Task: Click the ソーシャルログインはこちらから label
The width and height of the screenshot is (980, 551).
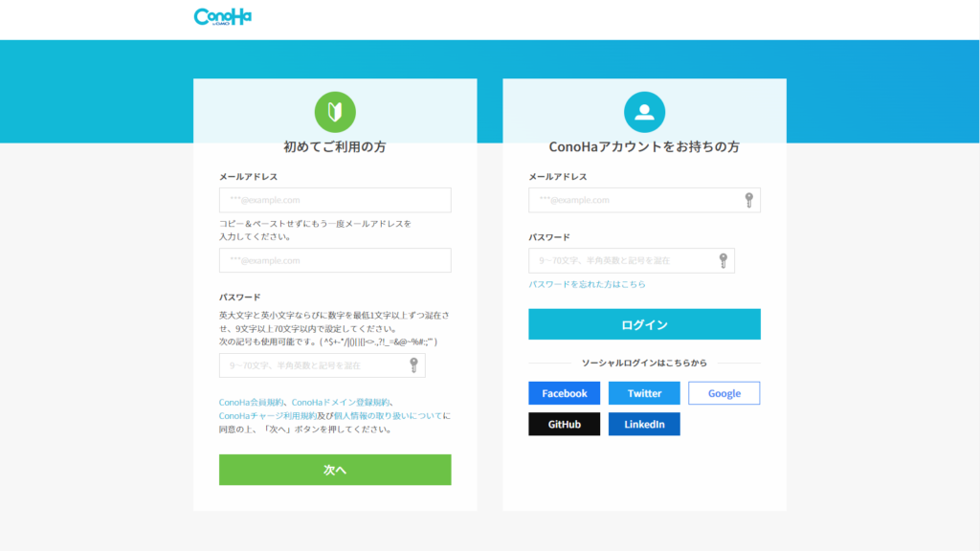Action: click(644, 363)
